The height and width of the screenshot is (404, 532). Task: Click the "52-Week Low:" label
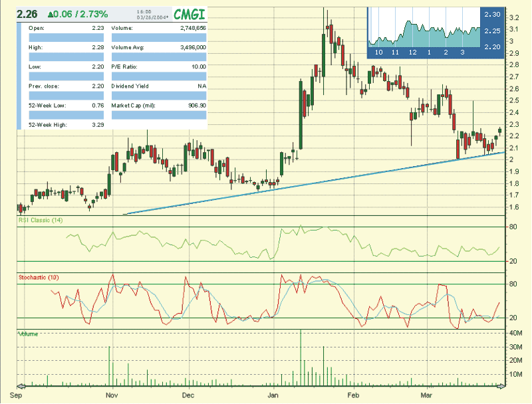[x=47, y=106]
